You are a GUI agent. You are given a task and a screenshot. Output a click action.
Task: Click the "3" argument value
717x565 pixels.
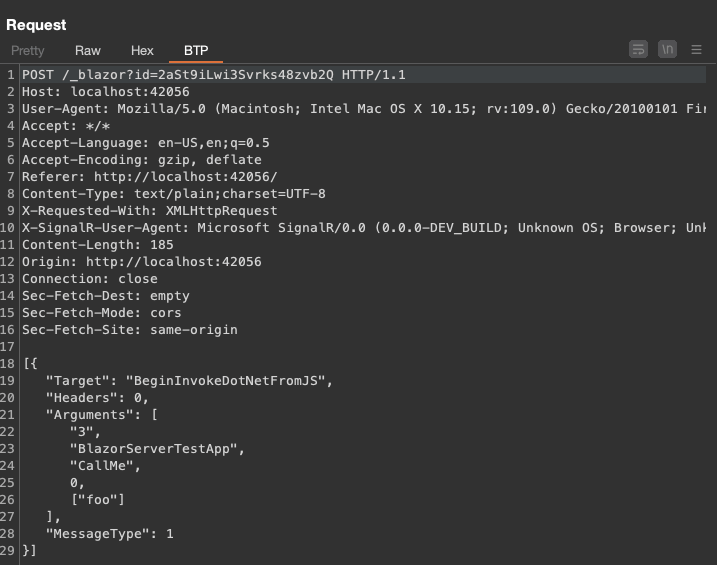85,432
